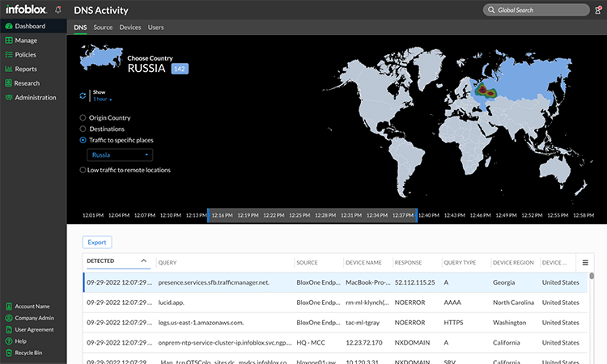Open the Company Admin link
The image size is (607, 364).
(34, 318)
